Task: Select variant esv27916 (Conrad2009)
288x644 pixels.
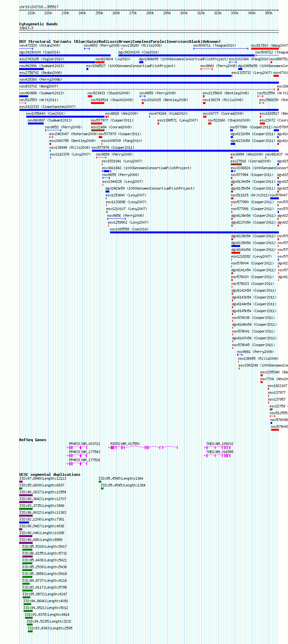Action: 251,161
